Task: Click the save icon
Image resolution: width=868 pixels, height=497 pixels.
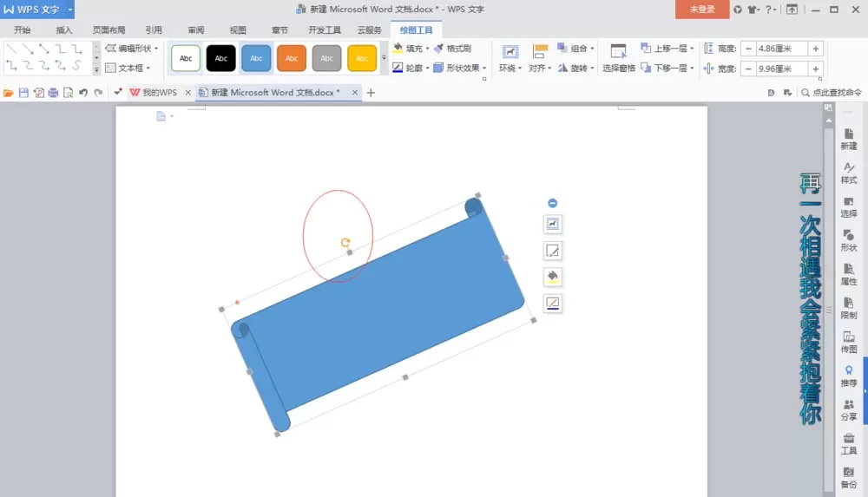Action: click(23, 93)
